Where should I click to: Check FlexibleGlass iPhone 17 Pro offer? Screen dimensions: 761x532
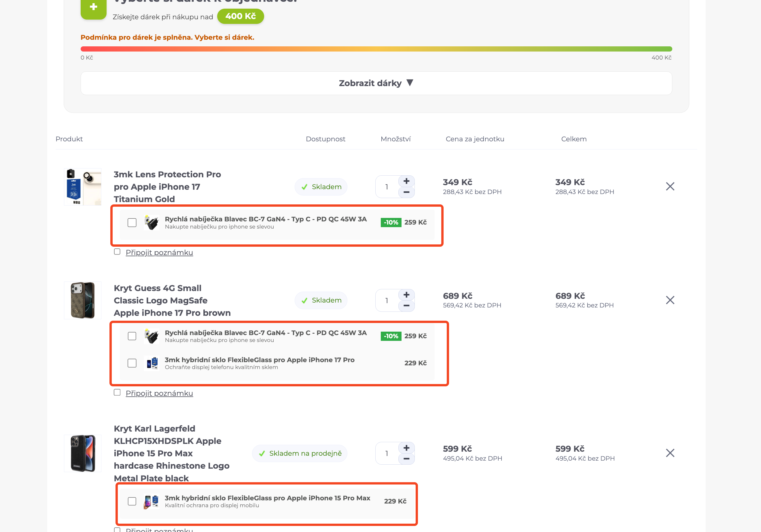click(132, 363)
